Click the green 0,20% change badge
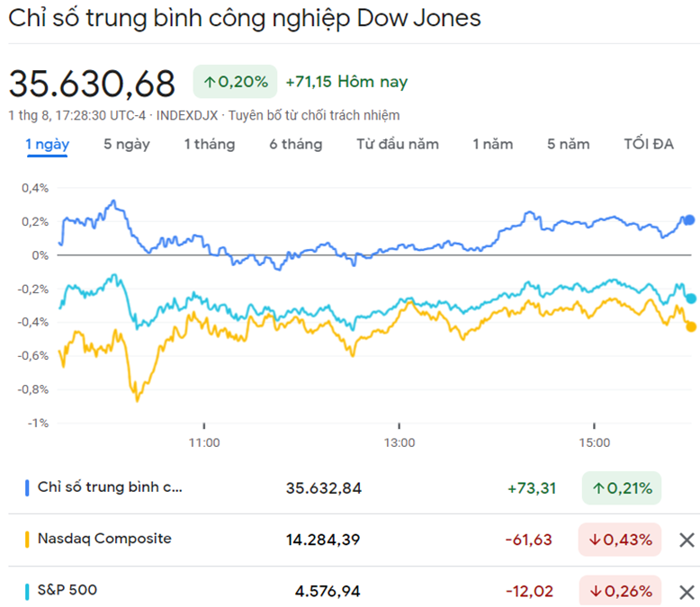Viewport: 700px width, 607px height. pyautogui.click(x=236, y=82)
